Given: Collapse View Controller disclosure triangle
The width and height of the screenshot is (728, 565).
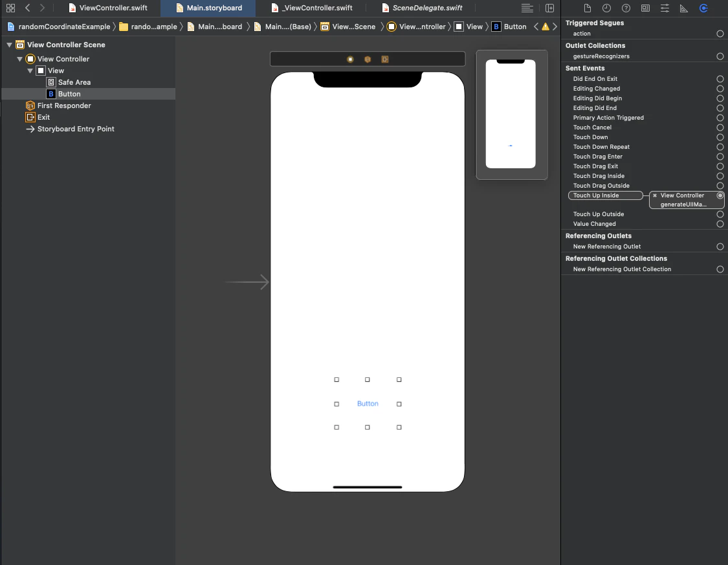Looking at the screenshot, I should pos(19,59).
